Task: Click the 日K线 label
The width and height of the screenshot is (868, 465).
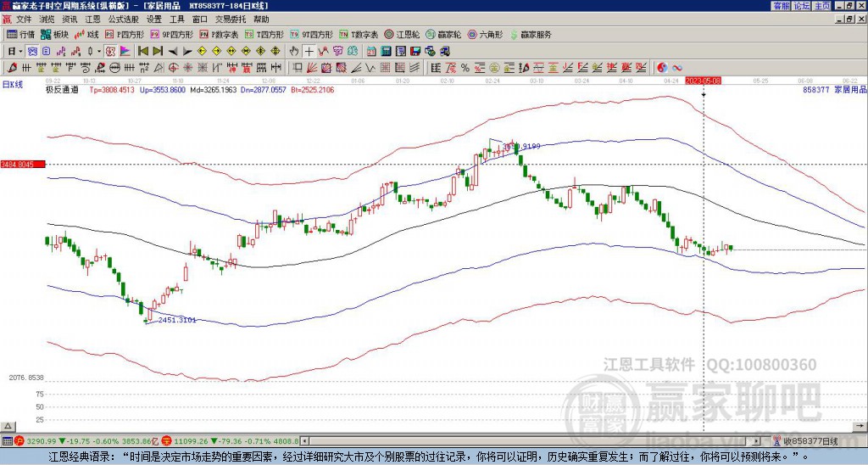Action: coord(12,85)
